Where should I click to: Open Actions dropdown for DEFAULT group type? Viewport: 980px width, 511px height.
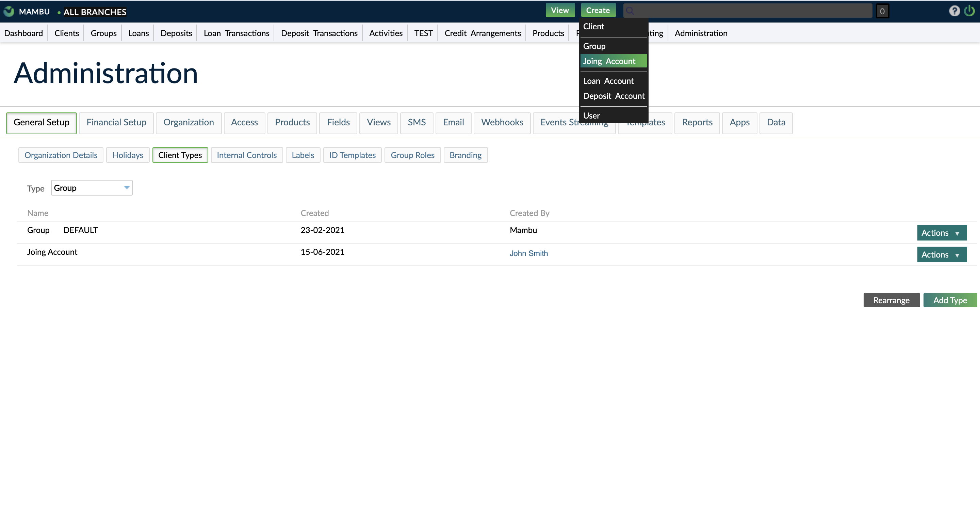pyautogui.click(x=942, y=232)
